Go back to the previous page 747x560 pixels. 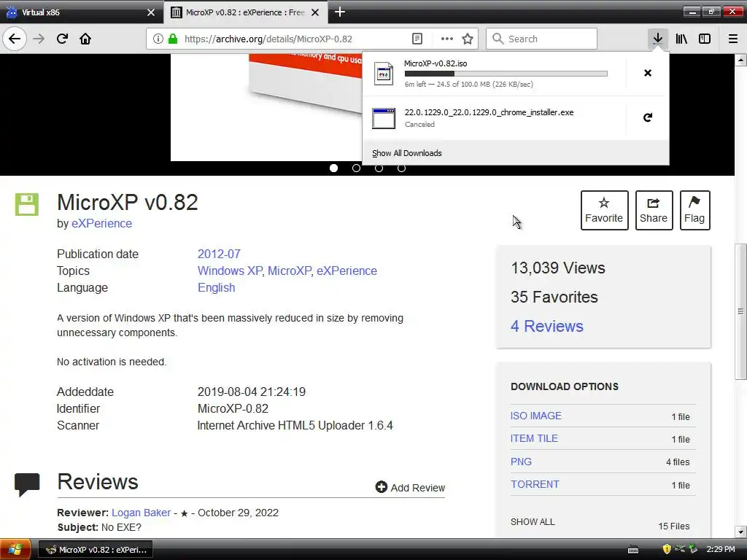tap(15, 39)
